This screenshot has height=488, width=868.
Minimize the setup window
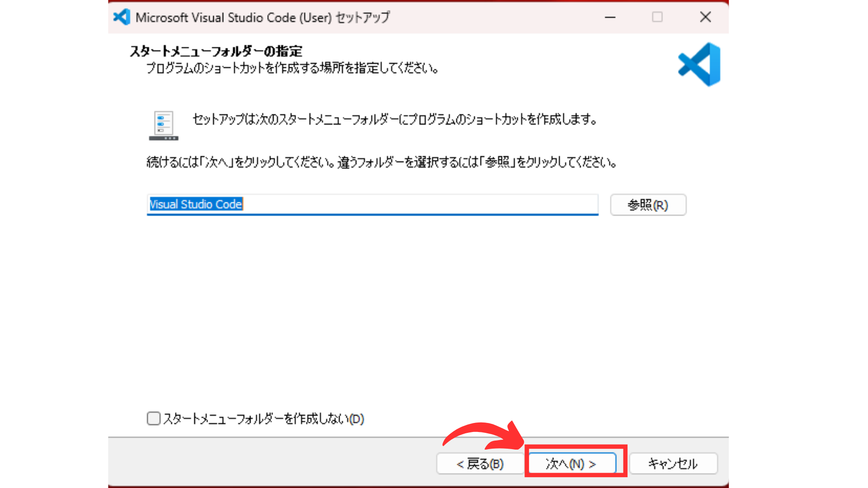click(610, 17)
